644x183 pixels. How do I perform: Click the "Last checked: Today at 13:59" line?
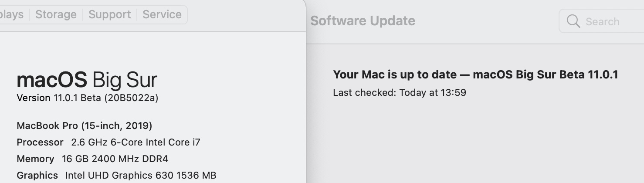pos(400,92)
